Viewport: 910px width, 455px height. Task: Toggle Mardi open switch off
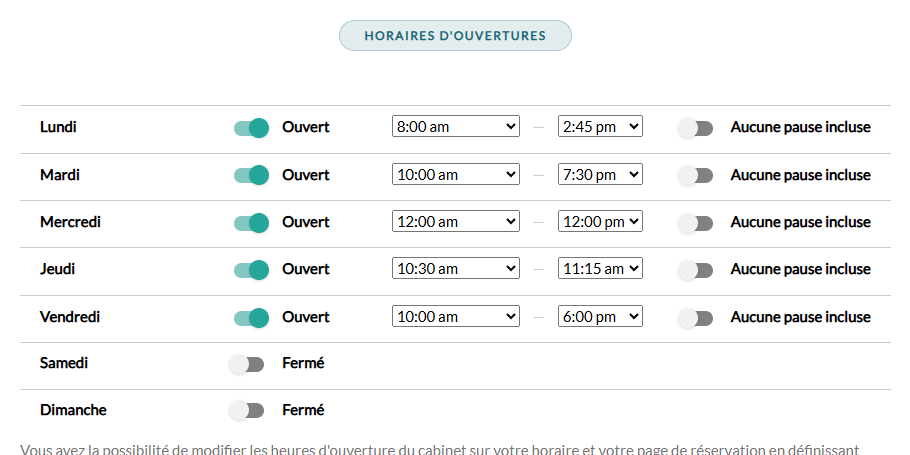coord(251,175)
